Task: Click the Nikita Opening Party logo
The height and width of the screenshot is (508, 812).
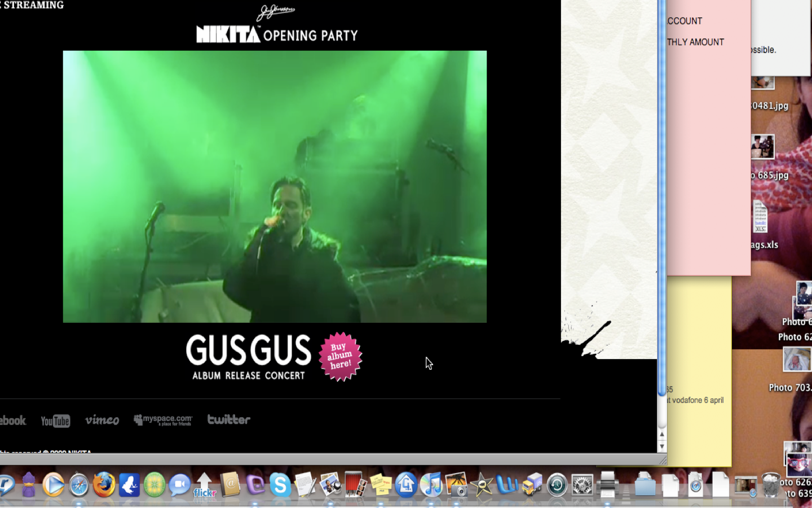Action: [x=277, y=25]
